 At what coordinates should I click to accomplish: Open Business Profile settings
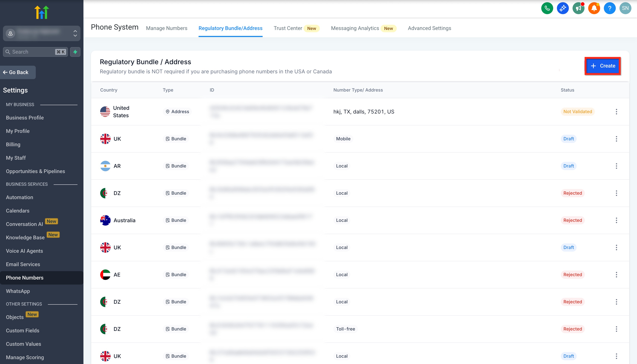tap(25, 117)
